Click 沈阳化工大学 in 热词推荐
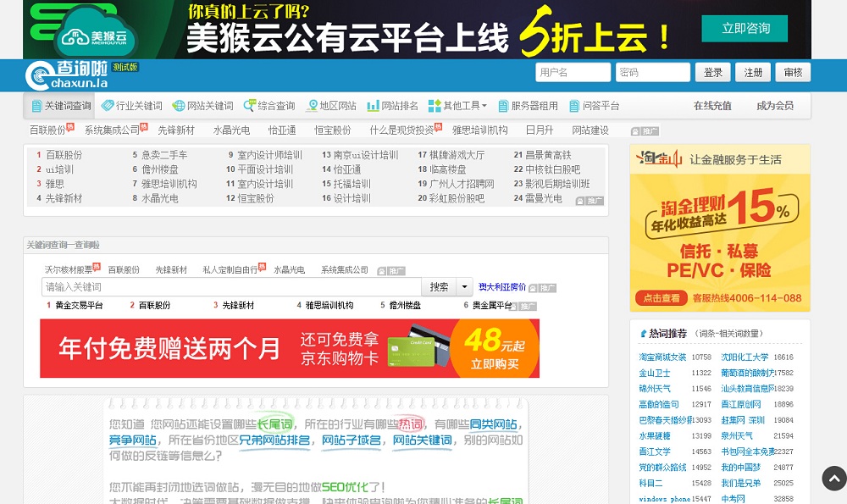The width and height of the screenshot is (847, 504). [745, 357]
